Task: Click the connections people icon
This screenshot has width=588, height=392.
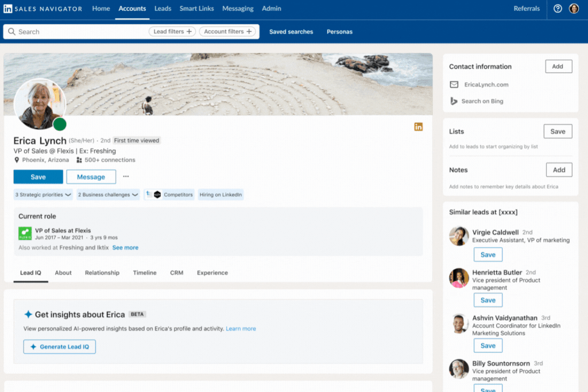Action: [79, 160]
